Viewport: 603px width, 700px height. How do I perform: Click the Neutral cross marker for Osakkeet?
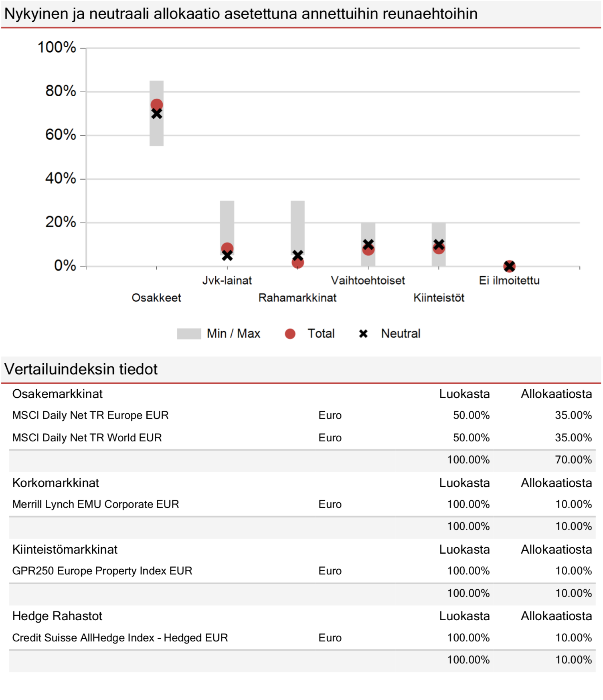(x=156, y=114)
